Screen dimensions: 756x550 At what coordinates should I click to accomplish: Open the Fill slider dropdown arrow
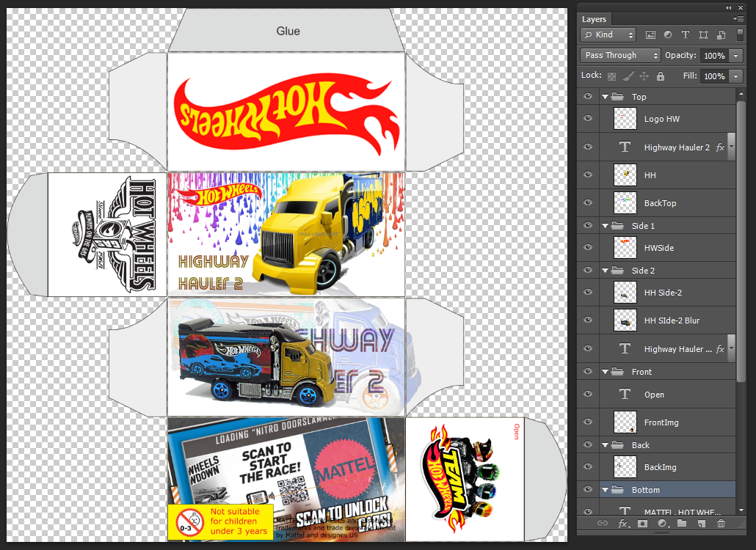point(735,76)
